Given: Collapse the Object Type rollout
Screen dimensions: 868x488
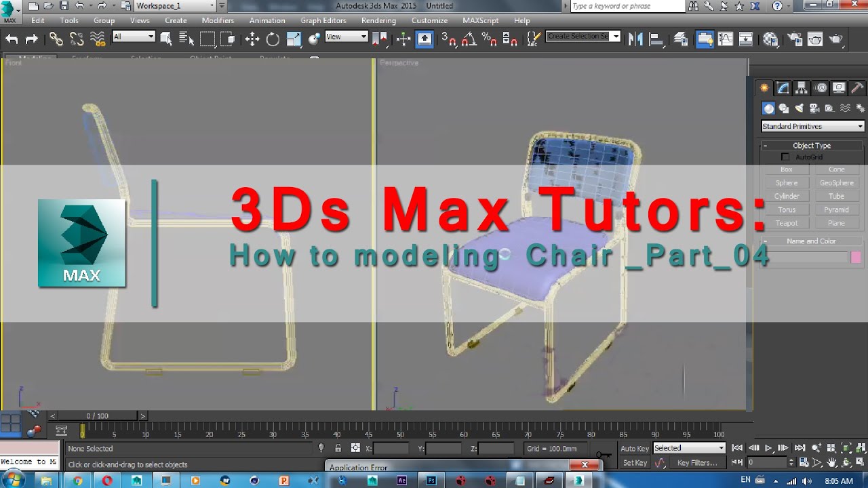Looking at the screenshot, I should tap(812, 145).
